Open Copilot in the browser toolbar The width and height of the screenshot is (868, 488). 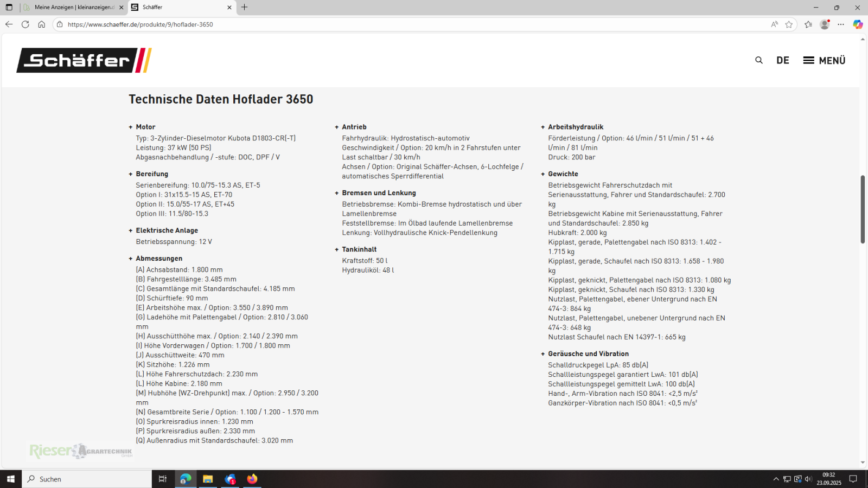click(x=857, y=24)
